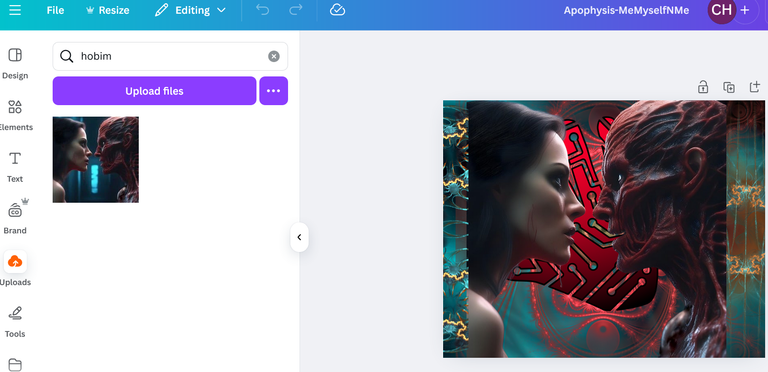This screenshot has height=372, width=768.
Task: Click the redo arrow
Action: pos(295,10)
